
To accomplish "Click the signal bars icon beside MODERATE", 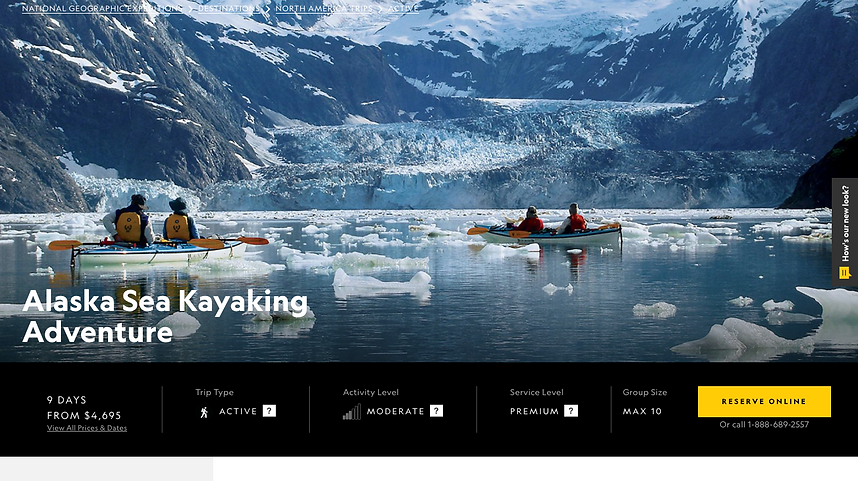I will click(x=352, y=412).
